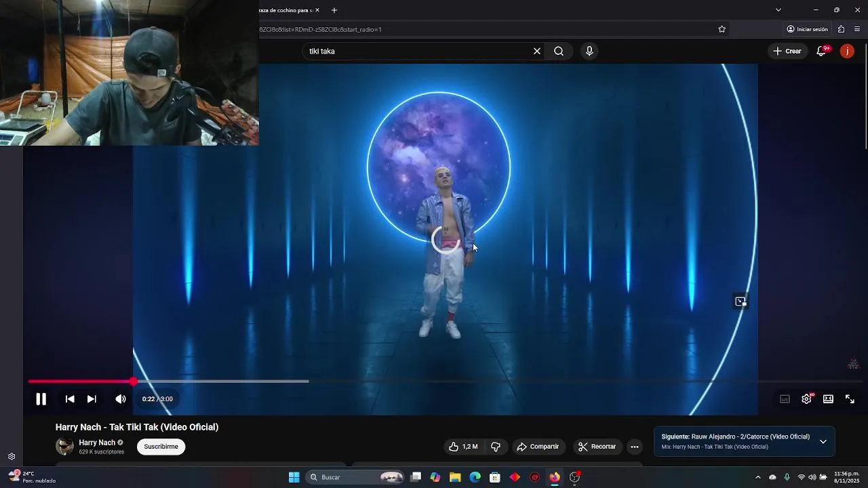The width and height of the screenshot is (868, 488).
Task: Show hidden system tray icons
Action: click(x=758, y=477)
